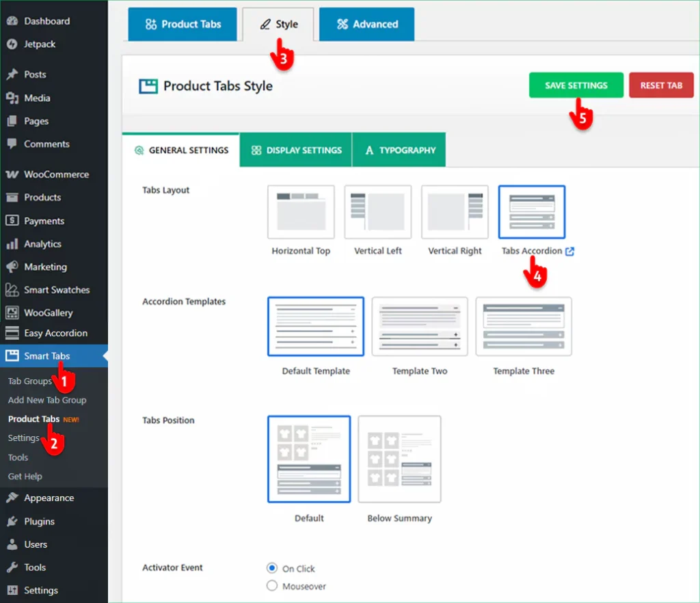Click the Products box icon

[x=12, y=198]
